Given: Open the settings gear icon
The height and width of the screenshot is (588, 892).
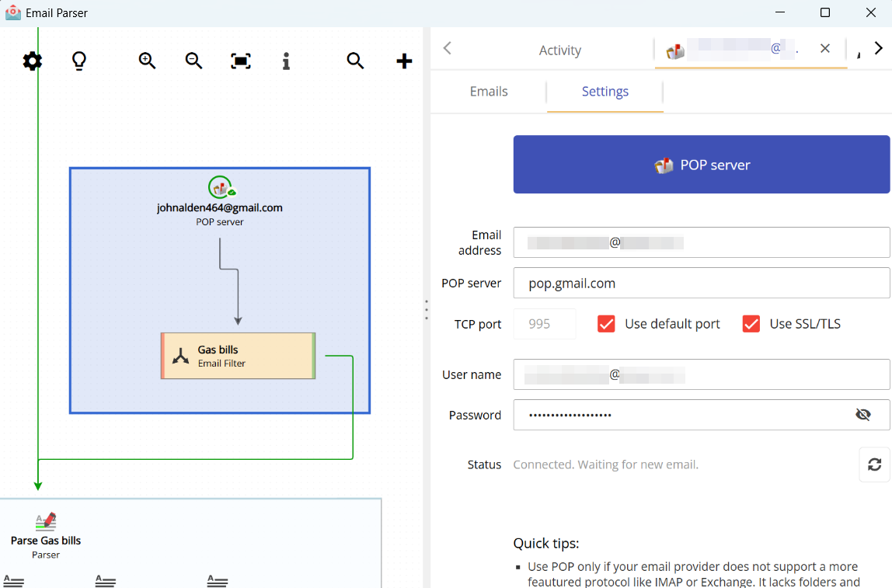Looking at the screenshot, I should point(33,61).
